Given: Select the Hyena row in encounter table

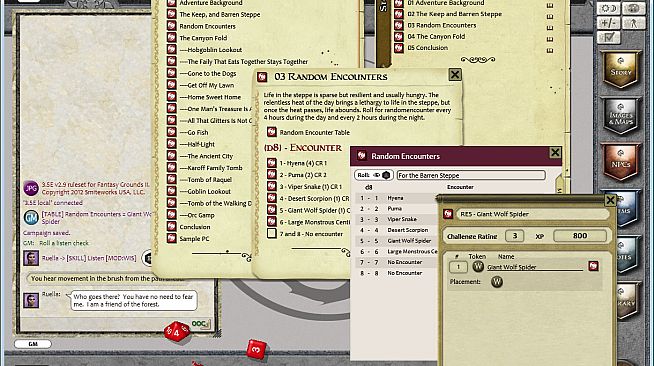Looking at the screenshot, I should point(395,198).
